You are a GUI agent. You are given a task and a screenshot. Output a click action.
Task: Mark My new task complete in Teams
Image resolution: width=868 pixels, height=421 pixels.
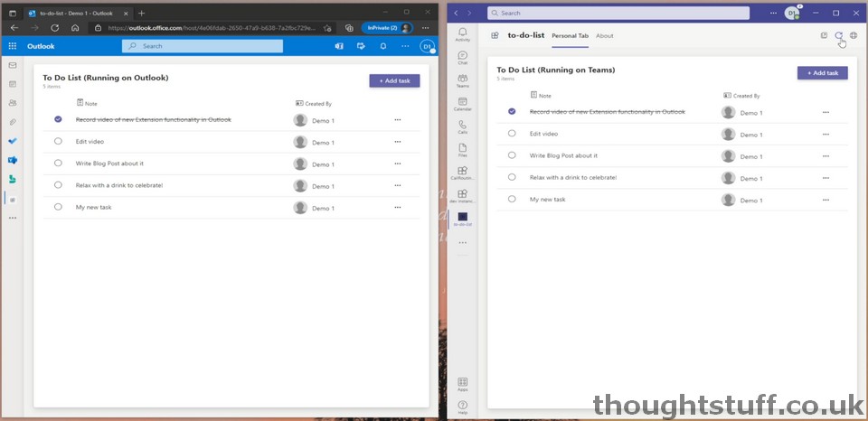tap(512, 199)
